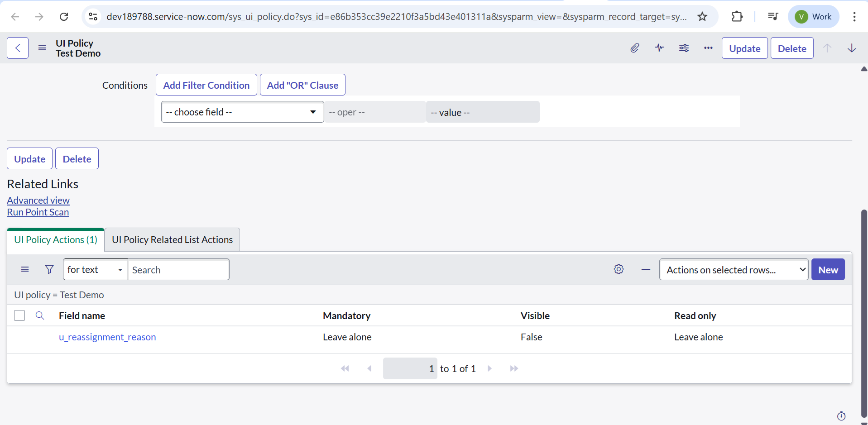This screenshot has width=868, height=425.
Task: Open the personalize form settings icon
Action: click(684, 48)
